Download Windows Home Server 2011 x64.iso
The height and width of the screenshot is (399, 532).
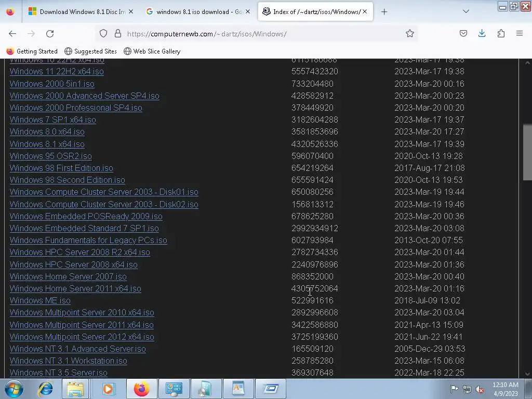pyautogui.click(x=75, y=289)
